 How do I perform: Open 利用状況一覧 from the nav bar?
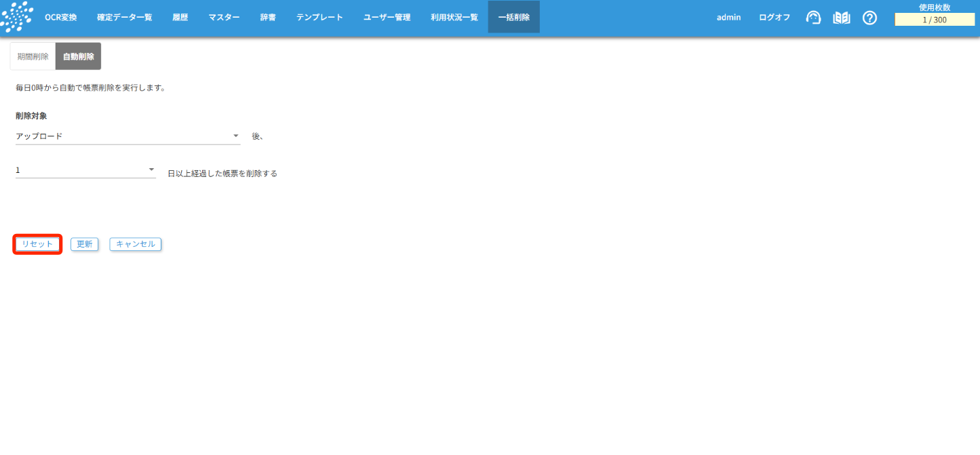[x=454, y=18]
